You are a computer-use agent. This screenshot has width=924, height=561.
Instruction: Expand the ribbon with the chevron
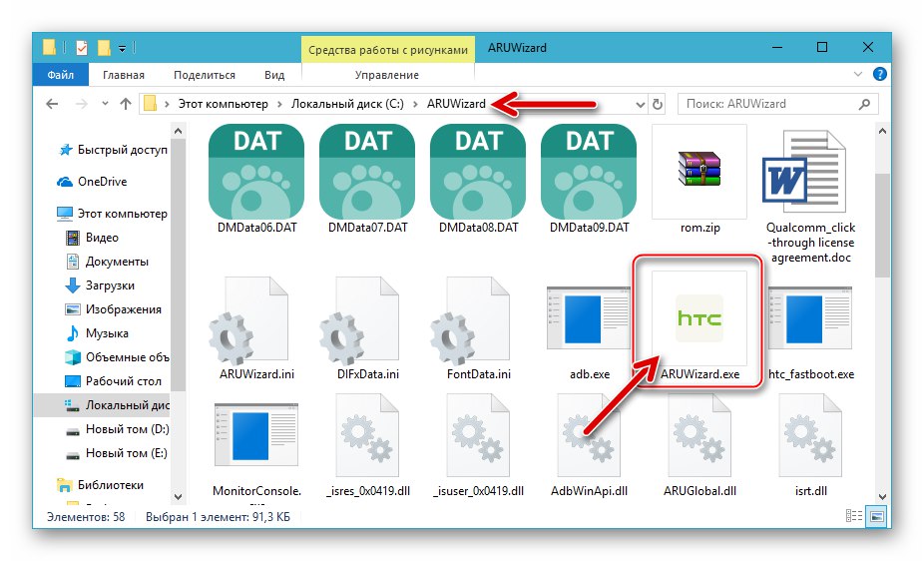click(x=858, y=74)
